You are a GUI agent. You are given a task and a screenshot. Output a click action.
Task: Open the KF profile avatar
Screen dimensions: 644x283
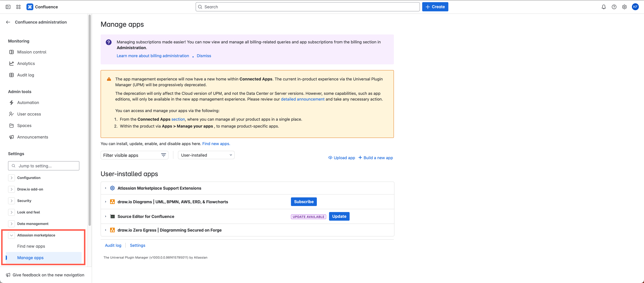(x=636, y=7)
